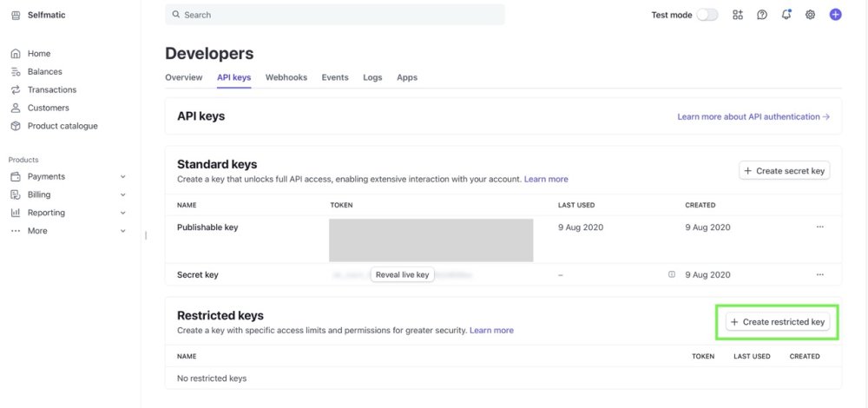Click the purple plus create icon
The height and width of the screenshot is (408, 868).
point(836,15)
